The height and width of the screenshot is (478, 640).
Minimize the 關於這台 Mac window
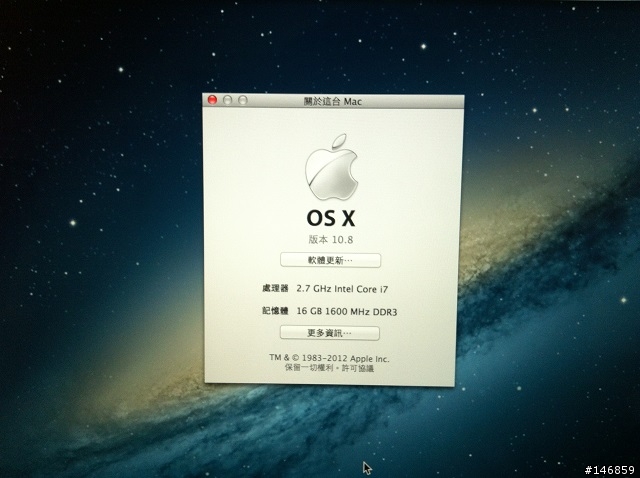pos(227,100)
